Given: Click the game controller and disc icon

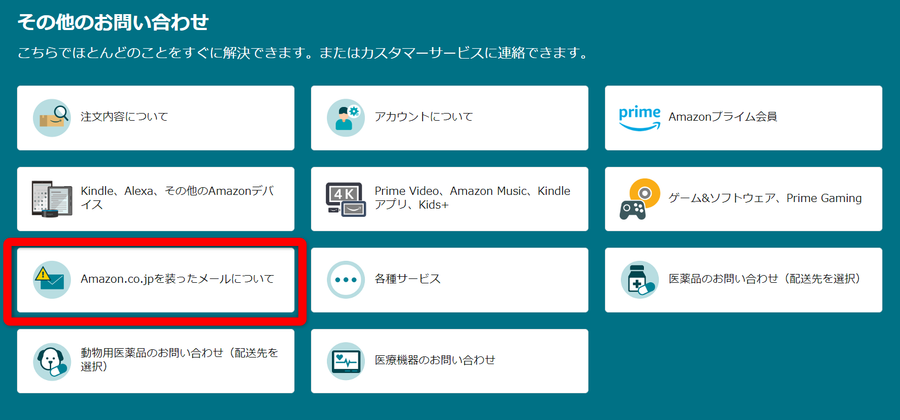Looking at the screenshot, I should point(639,199).
